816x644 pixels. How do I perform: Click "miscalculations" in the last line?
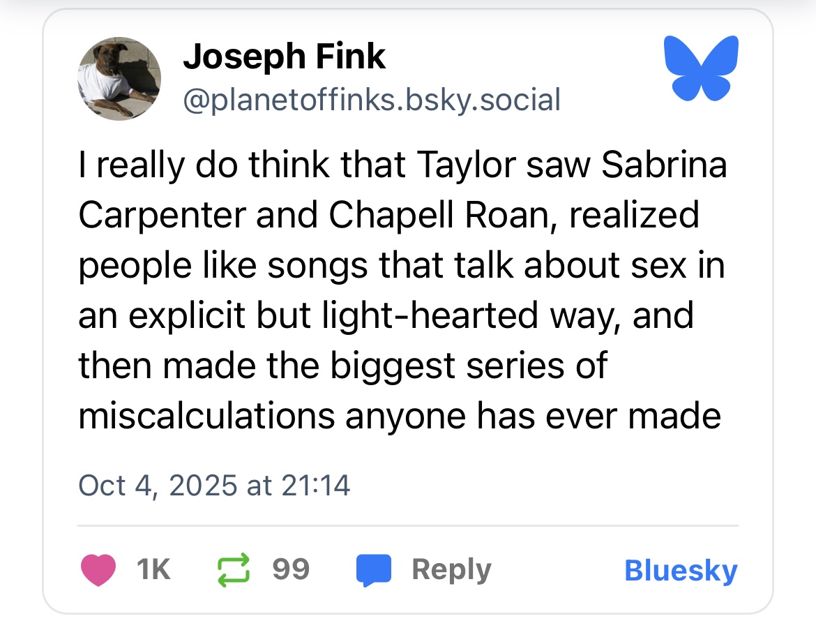206,416
